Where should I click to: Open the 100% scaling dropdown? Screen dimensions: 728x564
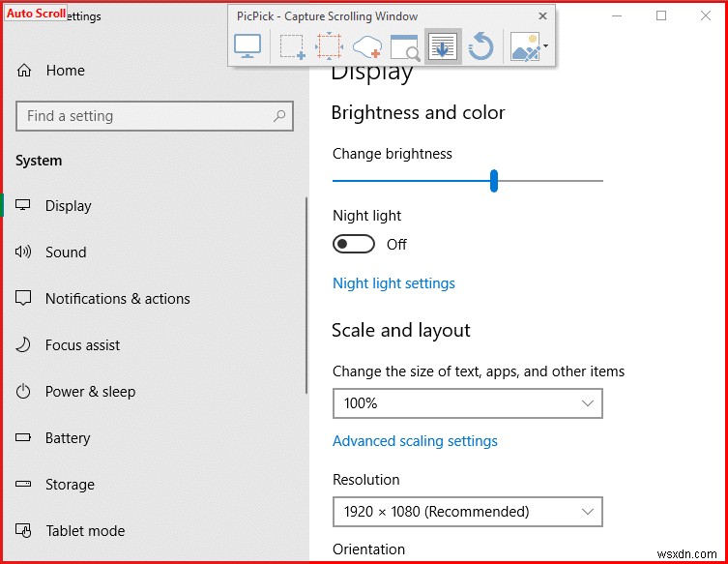point(468,403)
